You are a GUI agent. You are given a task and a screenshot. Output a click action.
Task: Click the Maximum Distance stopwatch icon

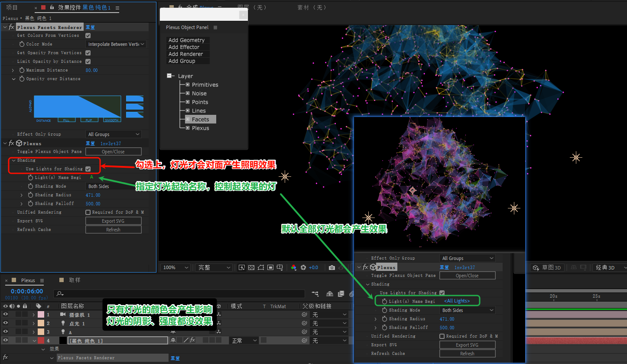click(x=22, y=70)
